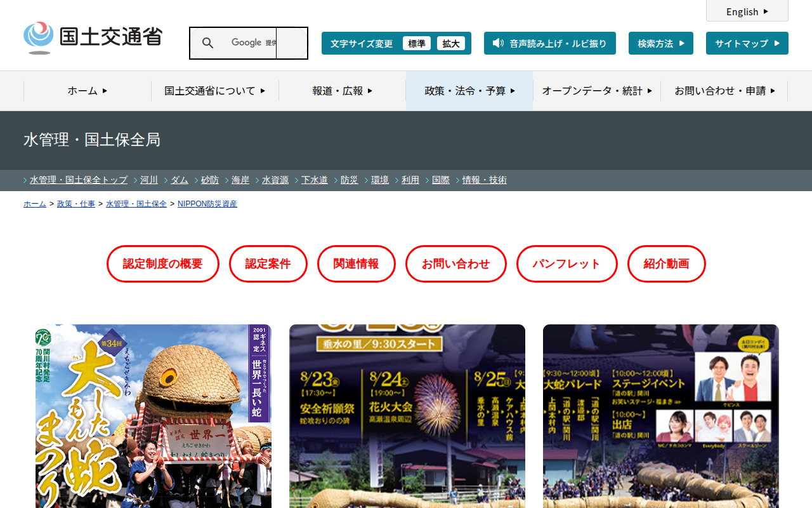Screen dimensions: 812x508
Task: Open the 砂防 section link
Action: (x=210, y=180)
